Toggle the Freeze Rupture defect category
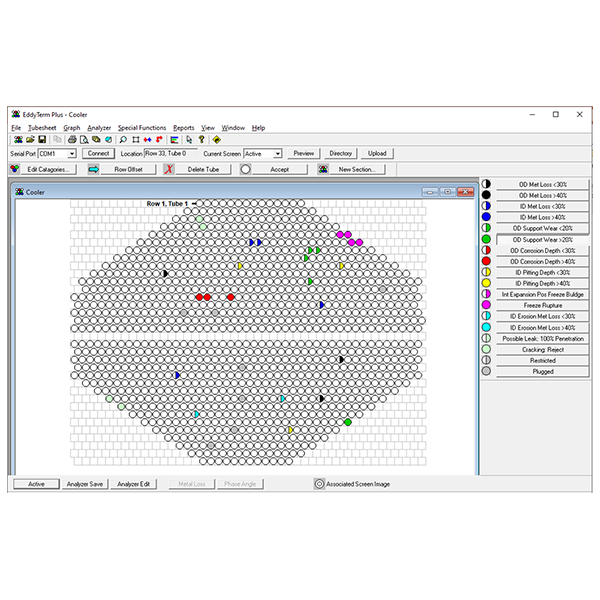Image resolution: width=600 pixels, height=600 pixels. [x=540, y=305]
